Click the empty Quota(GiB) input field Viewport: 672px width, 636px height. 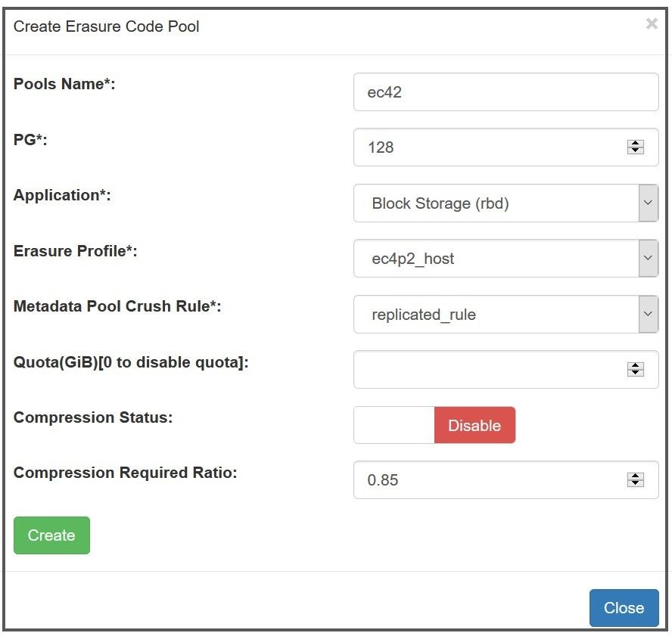coord(492,369)
